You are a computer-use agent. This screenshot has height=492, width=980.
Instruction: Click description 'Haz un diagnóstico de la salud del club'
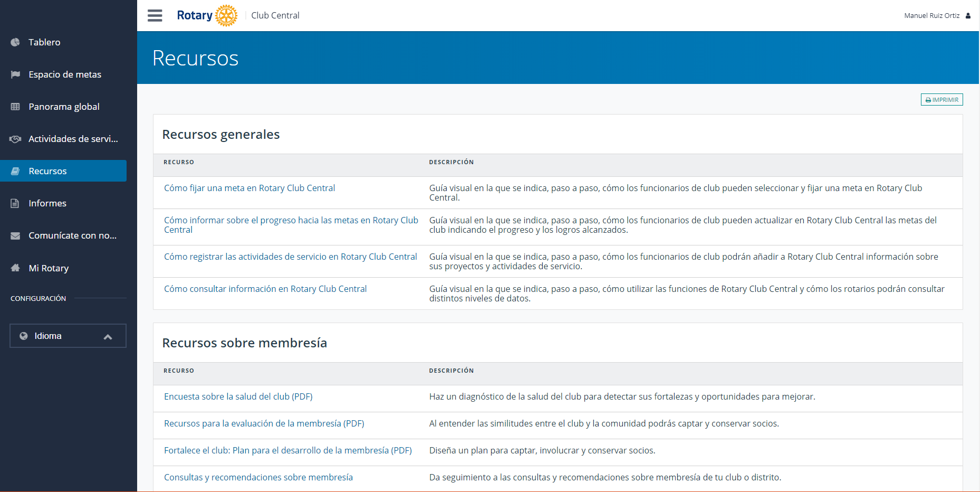622,396
